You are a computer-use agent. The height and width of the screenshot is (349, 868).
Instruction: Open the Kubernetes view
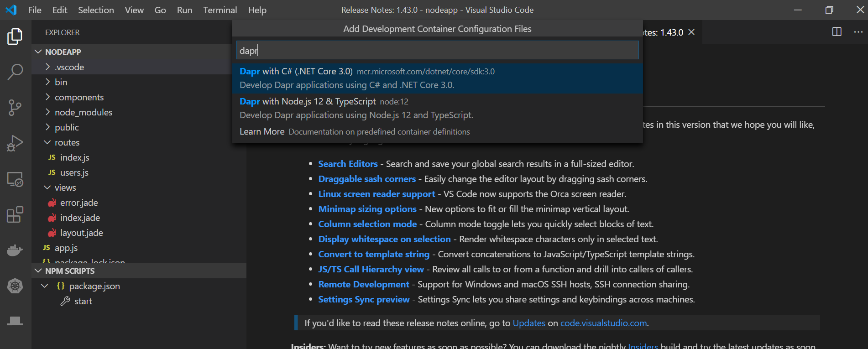[x=15, y=286]
